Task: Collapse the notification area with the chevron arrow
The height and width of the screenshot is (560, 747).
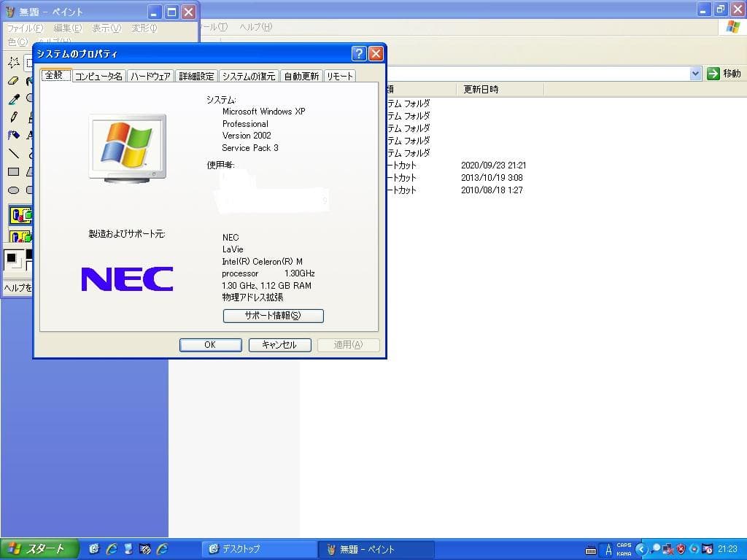Action: [640, 551]
